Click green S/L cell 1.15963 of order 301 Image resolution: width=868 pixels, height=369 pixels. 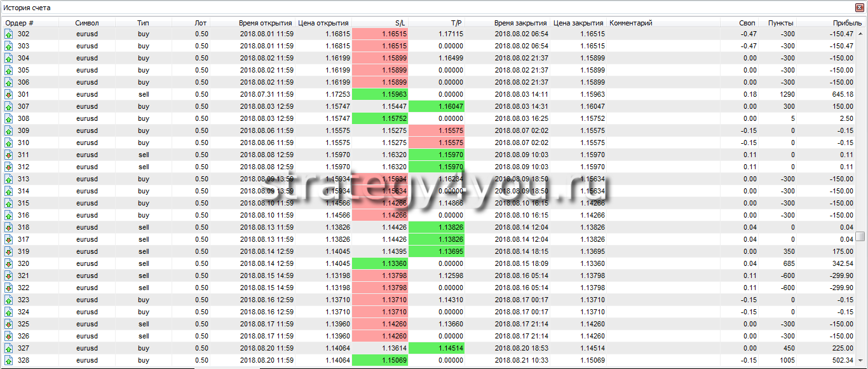click(379, 94)
